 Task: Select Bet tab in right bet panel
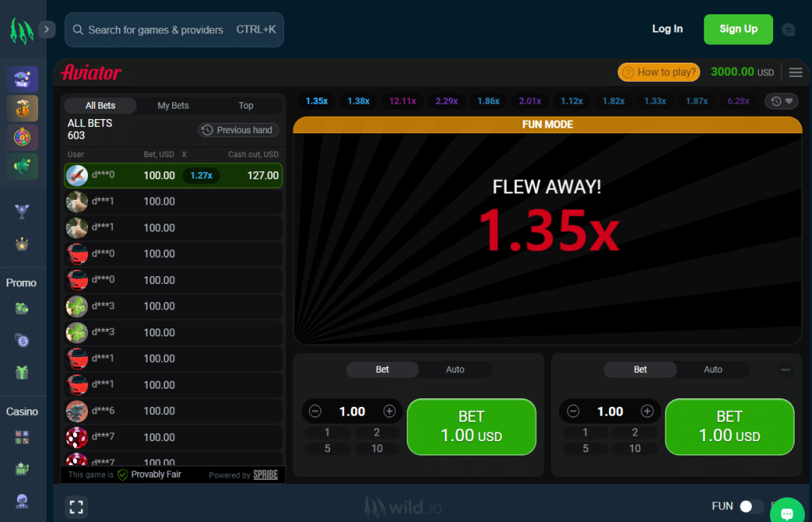[640, 369]
